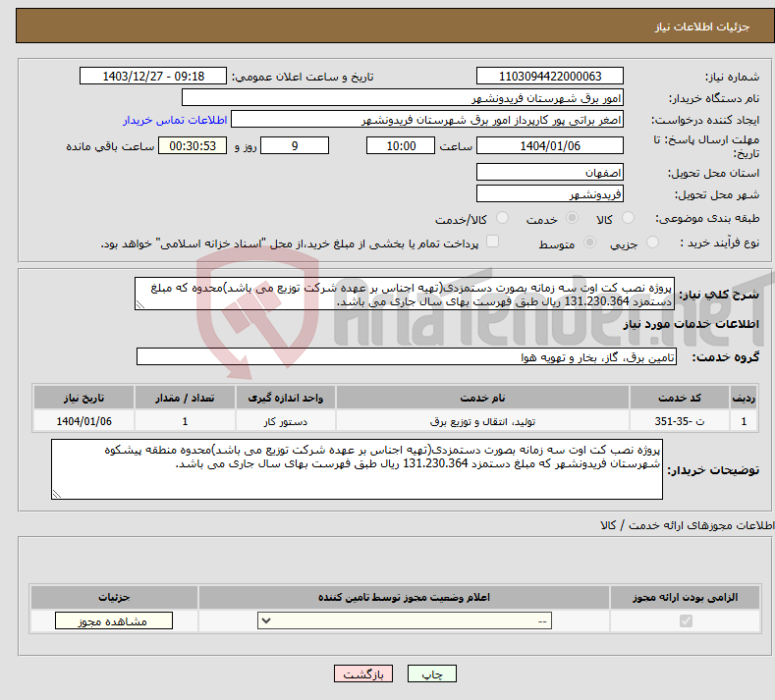This screenshot has height=700, width=775.
Task: Click the جزئیات column header
Action: (114, 597)
